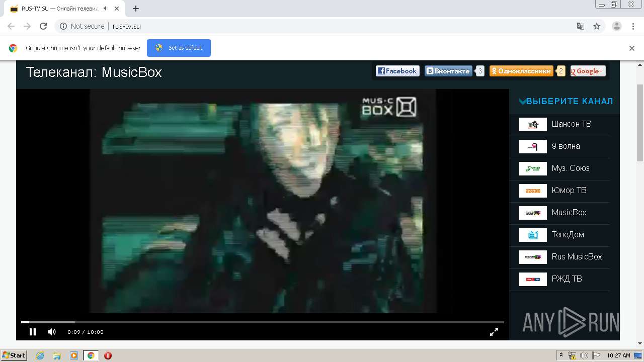This screenshot has height=362, width=644.
Task: Click the Вконтакте share count 3
Action: click(480, 71)
